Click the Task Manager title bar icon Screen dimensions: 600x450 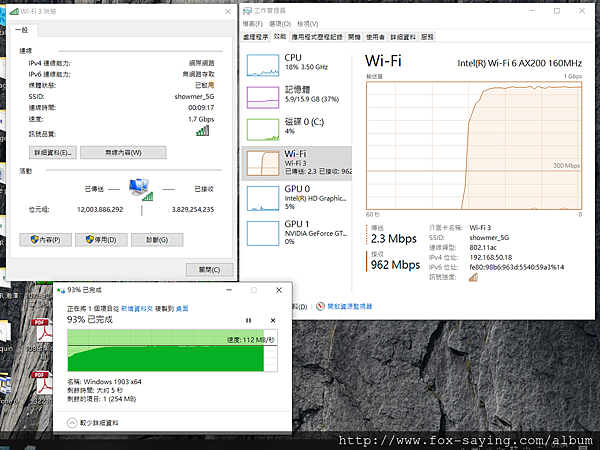[248, 11]
